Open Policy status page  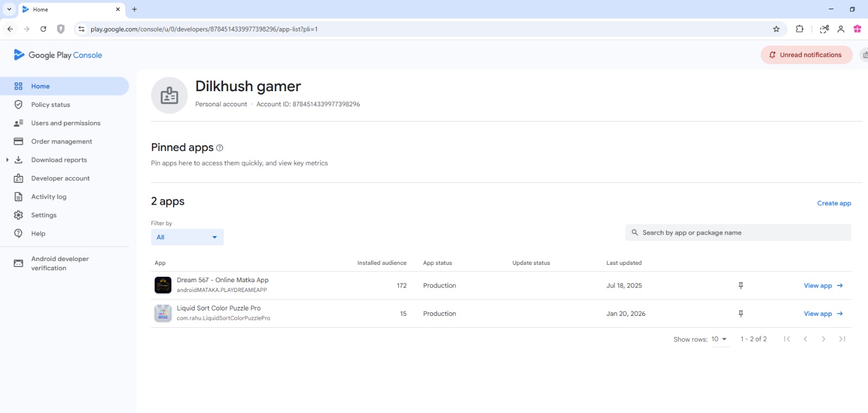point(50,105)
